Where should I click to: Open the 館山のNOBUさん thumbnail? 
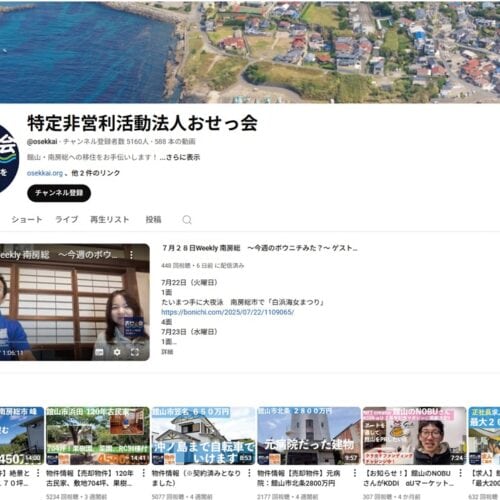(x=415, y=436)
